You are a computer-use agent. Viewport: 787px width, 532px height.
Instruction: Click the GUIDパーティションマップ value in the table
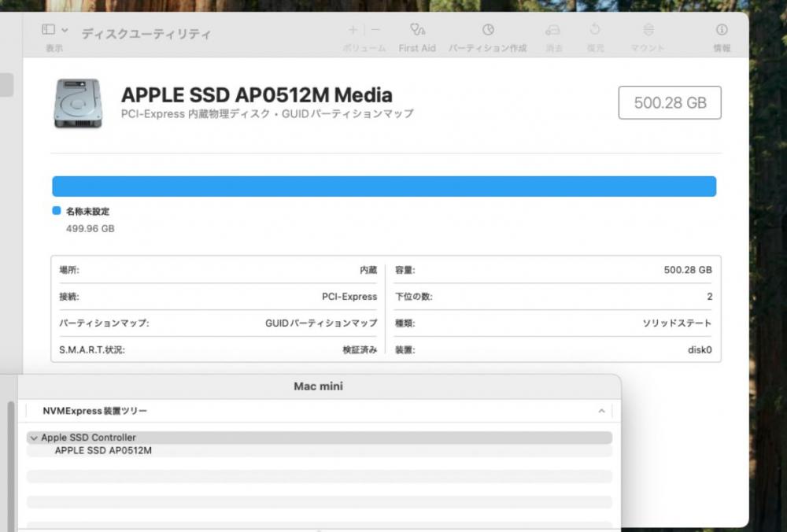(x=321, y=323)
